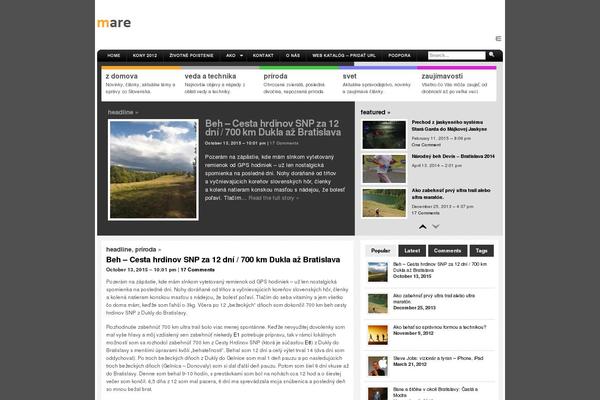
Task: Go to KONY 2012 menu item
Action: (145, 56)
